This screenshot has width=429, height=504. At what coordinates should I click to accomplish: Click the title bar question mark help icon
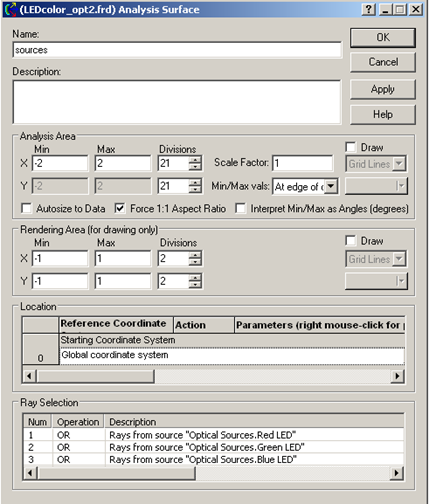(369, 9)
